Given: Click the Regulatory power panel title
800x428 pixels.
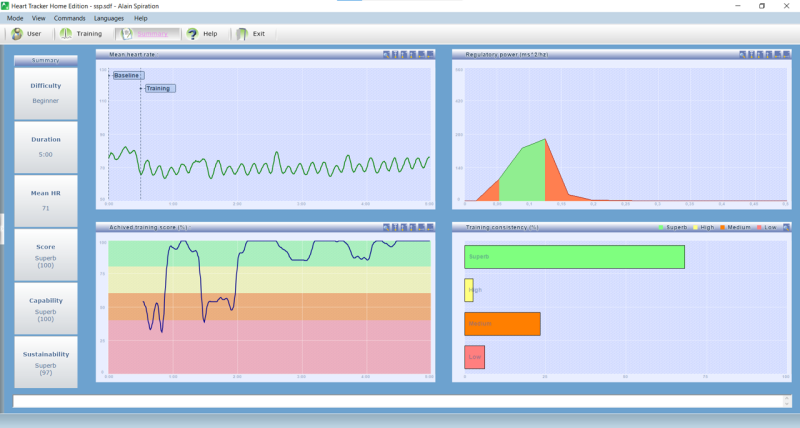Looking at the screenshot, I should 507,54.
